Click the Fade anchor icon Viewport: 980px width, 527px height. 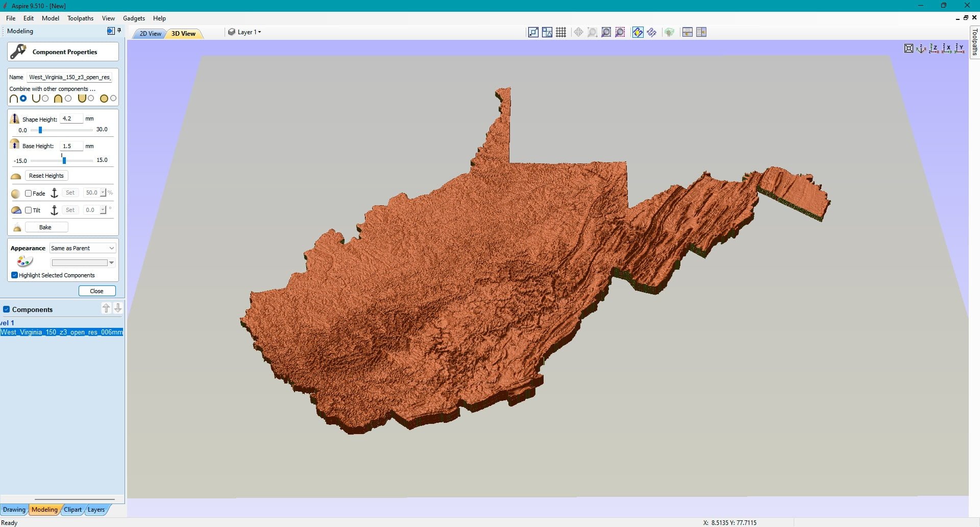(x=54, y=193)
